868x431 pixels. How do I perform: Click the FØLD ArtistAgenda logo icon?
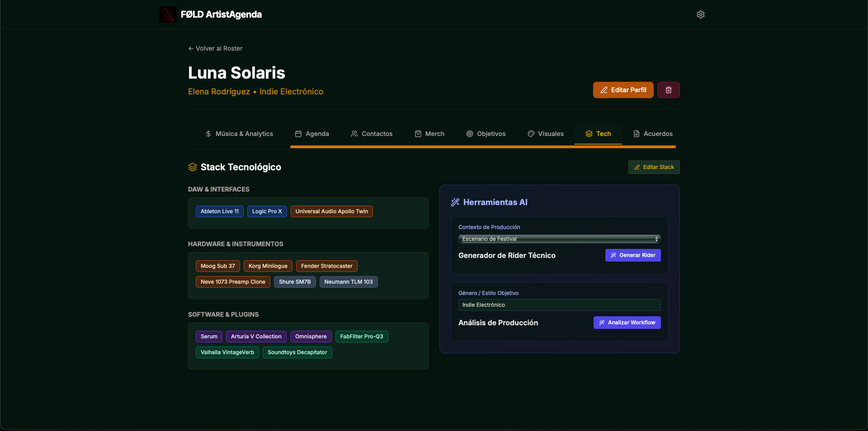[x=168, y=14]
